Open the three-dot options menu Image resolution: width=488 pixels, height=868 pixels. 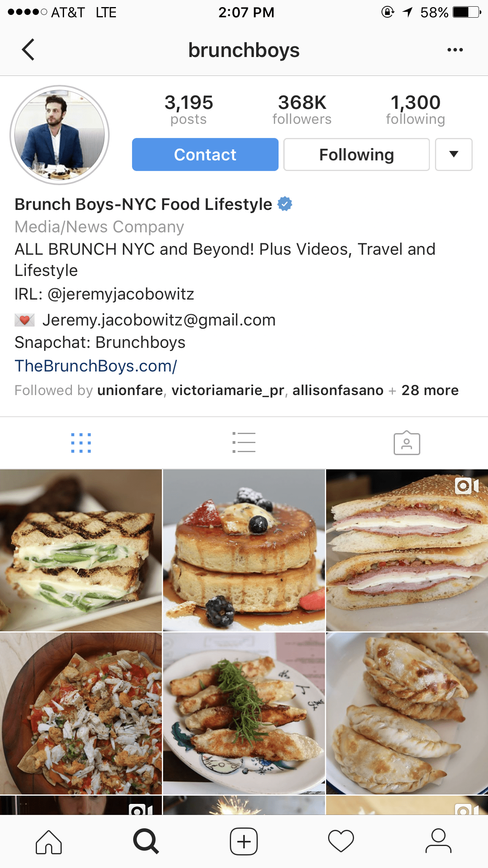tap(455, 50)
